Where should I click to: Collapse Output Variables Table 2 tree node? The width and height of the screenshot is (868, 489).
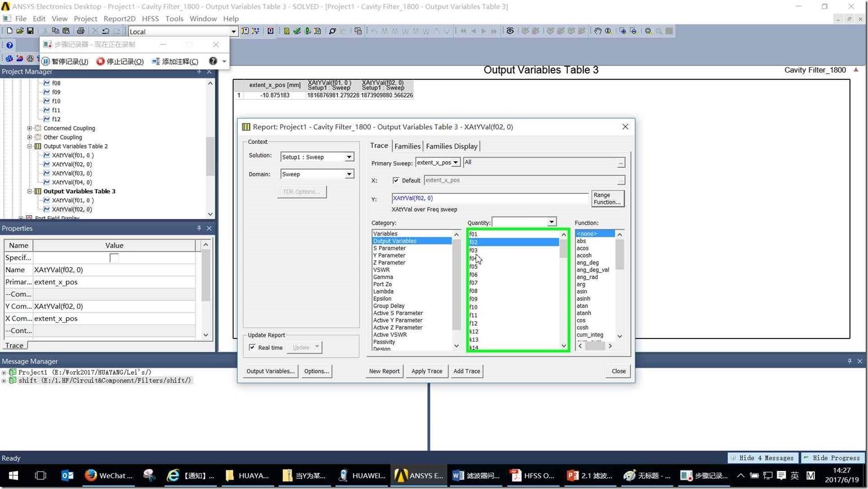[29, 146]
